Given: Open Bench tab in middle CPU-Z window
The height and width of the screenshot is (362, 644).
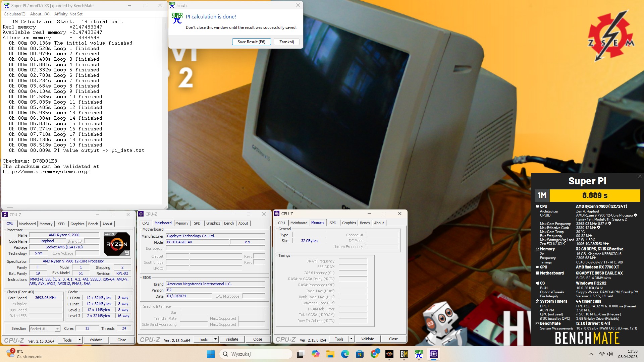Looking at the screenshot, I should pyautogui.click(x=229, y=223).
